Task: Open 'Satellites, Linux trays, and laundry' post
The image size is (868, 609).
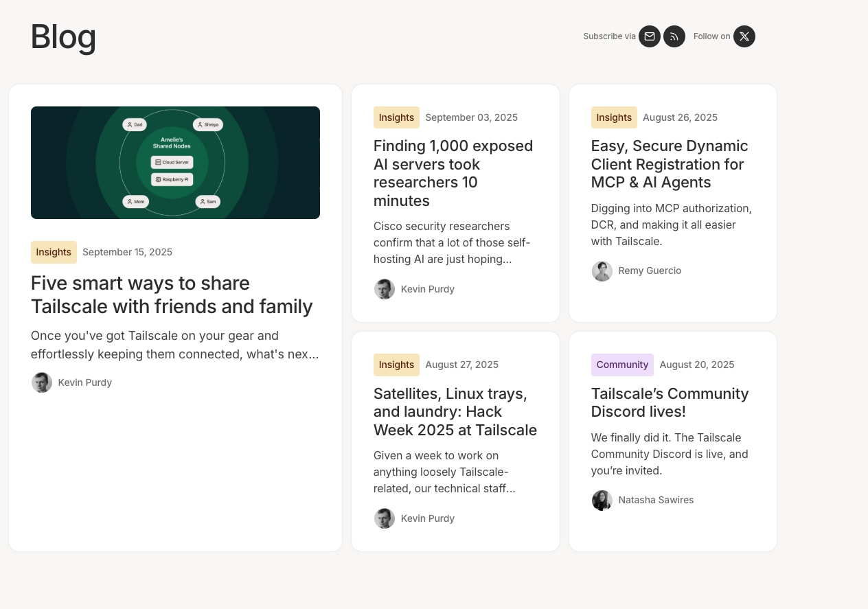Action: [x=455, y=412]
